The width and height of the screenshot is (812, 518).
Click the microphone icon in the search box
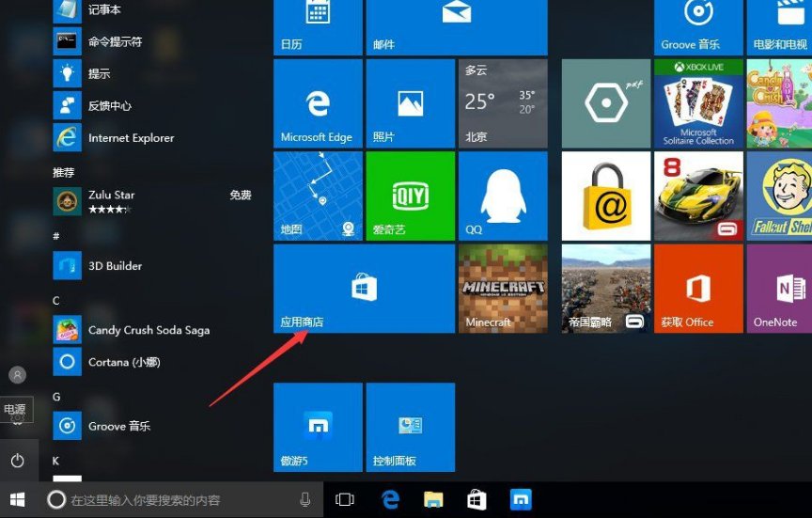point(305,500)
